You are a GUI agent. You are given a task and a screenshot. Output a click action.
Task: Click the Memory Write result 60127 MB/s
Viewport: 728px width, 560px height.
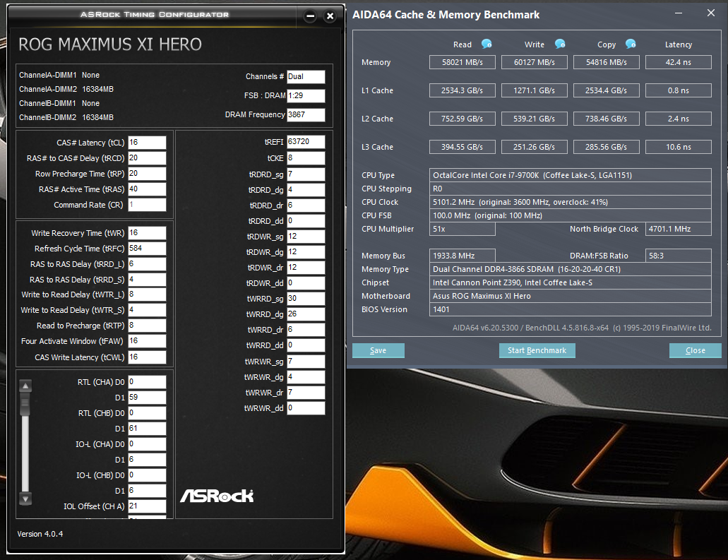[535, 62]
